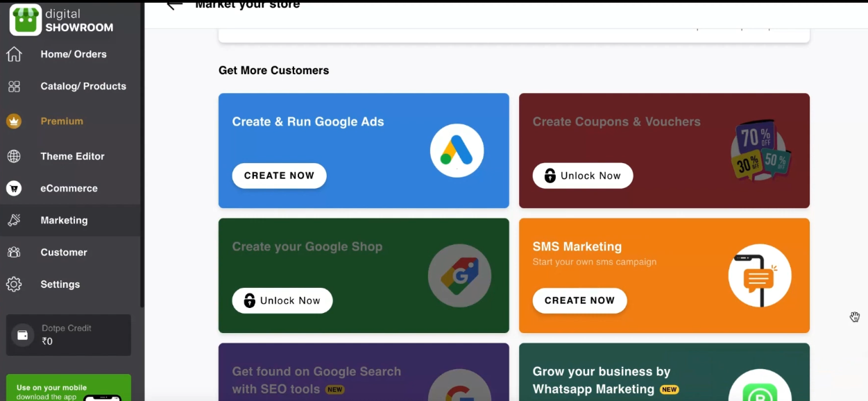Screen dimensions: 868x401
Task: Click the Theme Editor globe icon
Action: pyautogui.click(x=14, y=156)
